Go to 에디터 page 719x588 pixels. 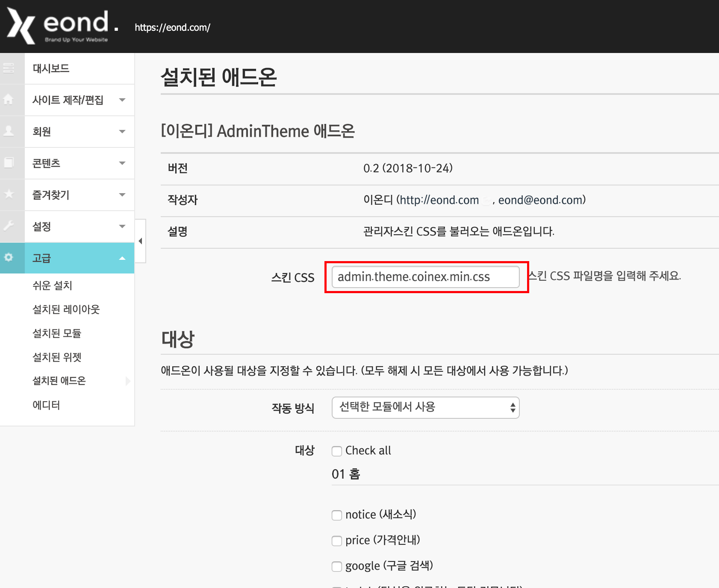point(46,405)
